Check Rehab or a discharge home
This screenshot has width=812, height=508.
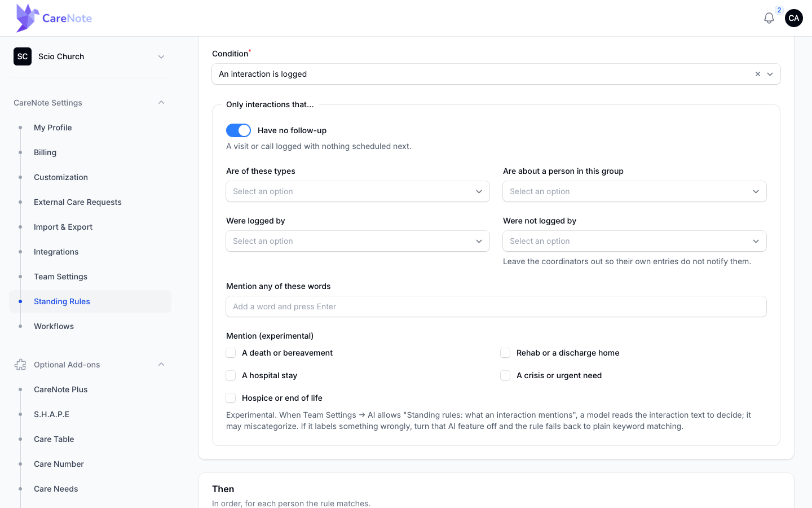(x=505, y=353)
